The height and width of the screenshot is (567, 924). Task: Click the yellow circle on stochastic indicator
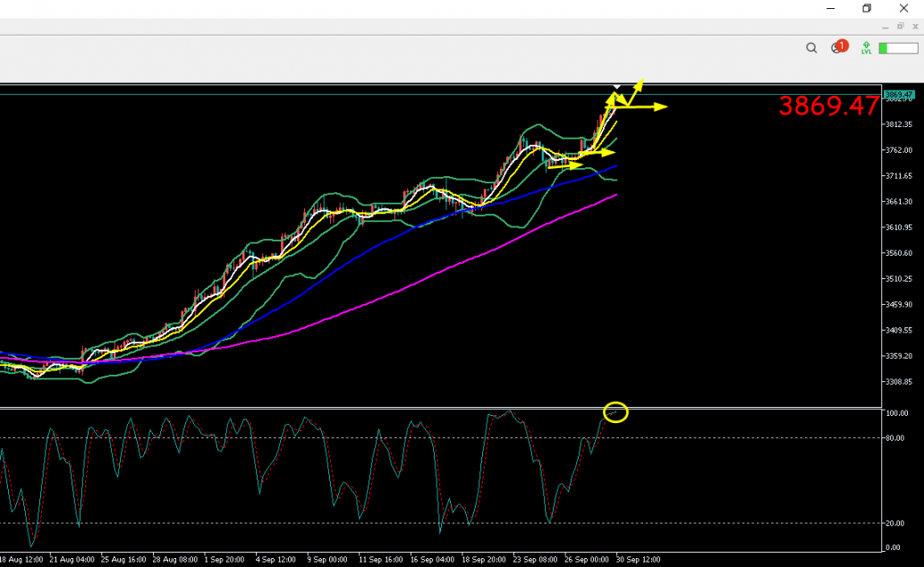616,412
